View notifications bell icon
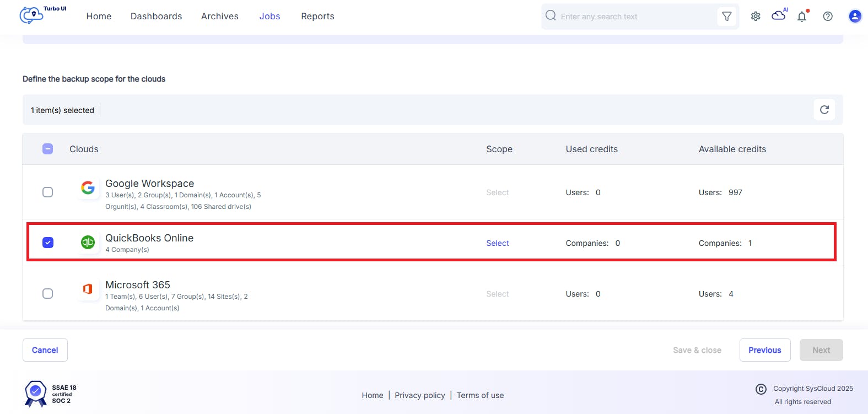 click(x=802, y=16)
